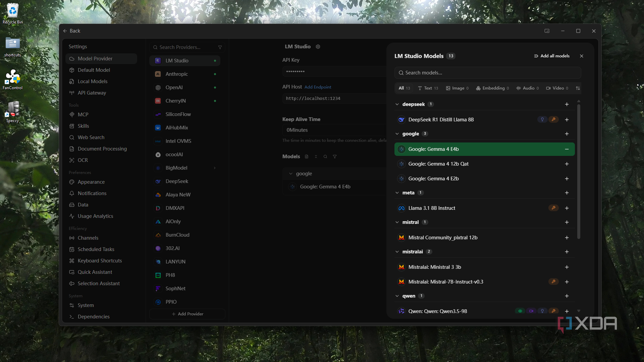Open Local Models settings
This screenshot has width=644, height=362.
[101, 81]
